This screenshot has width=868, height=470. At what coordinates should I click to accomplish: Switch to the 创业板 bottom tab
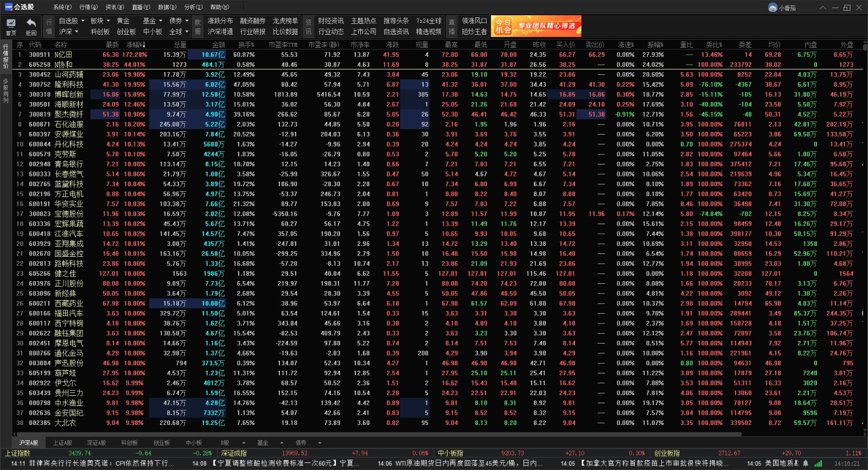pyautogui.click(x=162, y=442)
